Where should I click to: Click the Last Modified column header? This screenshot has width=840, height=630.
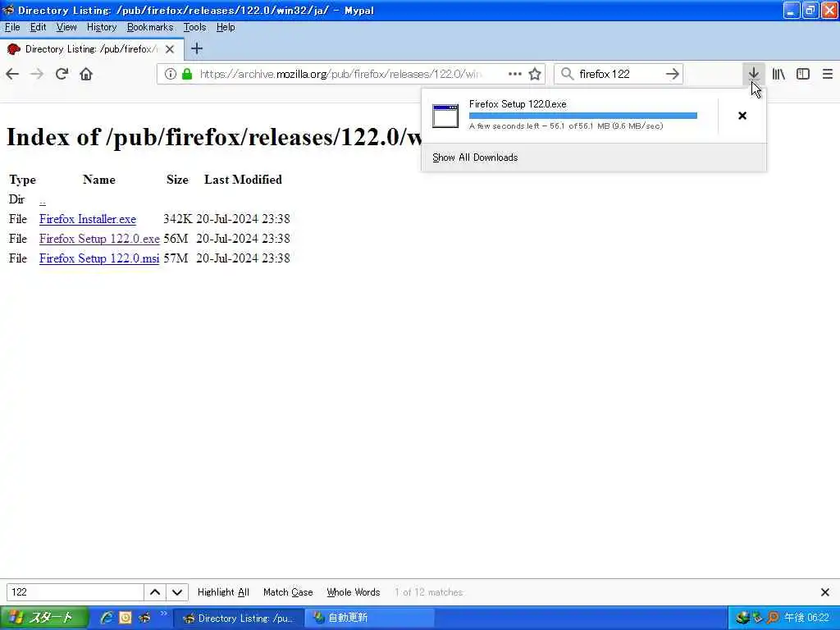point(243,180)
